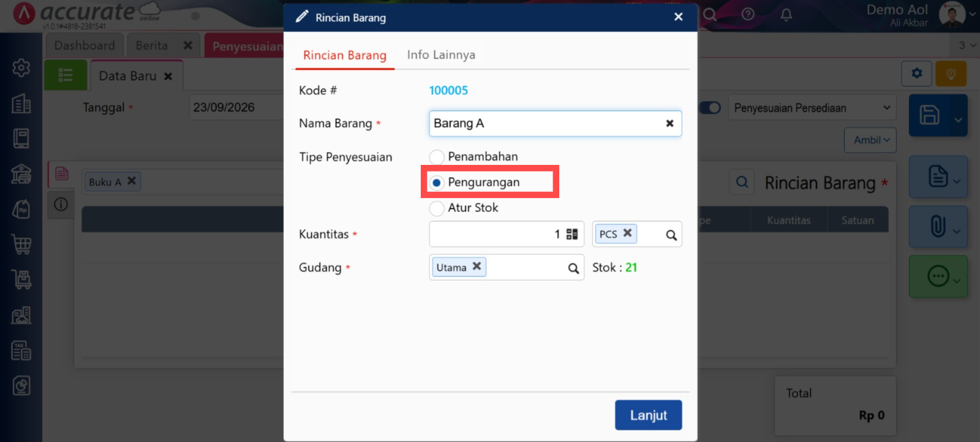Viewport: 980px width, 442px height.
Task: Select the Pengurangan adjustment type
Action: tap(437, 183)
